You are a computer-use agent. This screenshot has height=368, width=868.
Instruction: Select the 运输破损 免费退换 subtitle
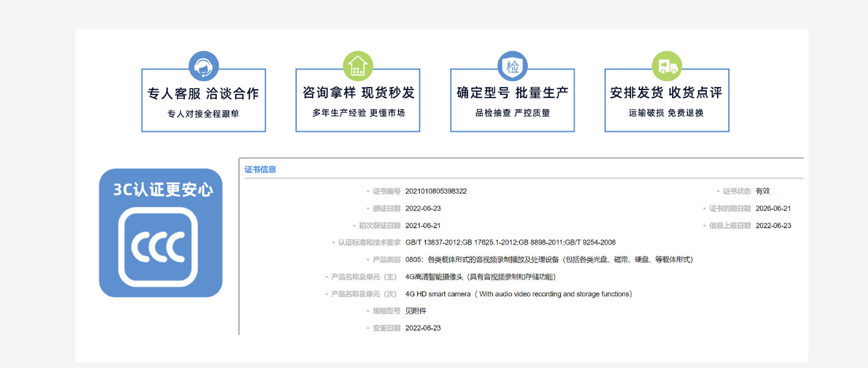coord(666,113)
